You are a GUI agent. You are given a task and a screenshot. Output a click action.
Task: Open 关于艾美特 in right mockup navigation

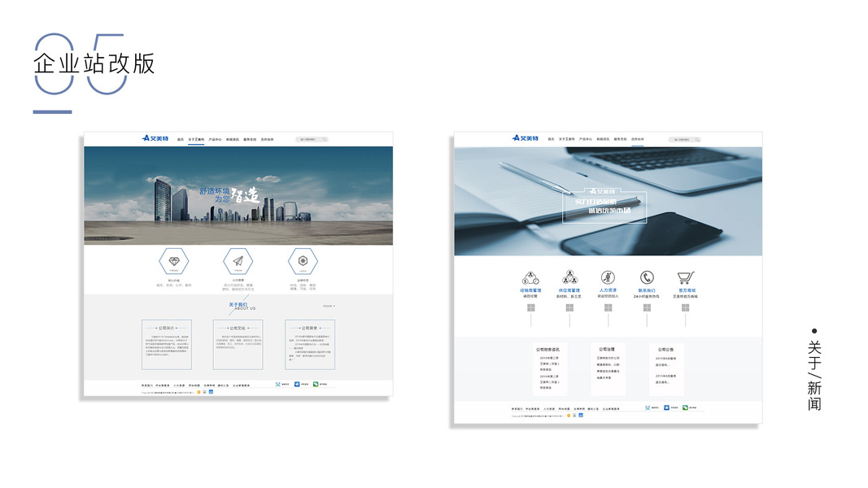click(566, 139)
